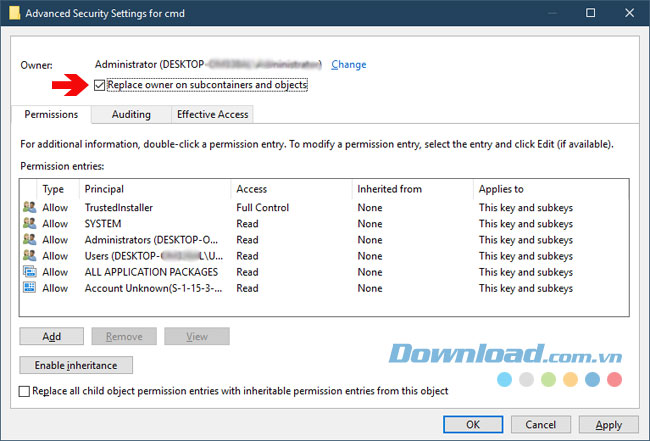Click the TrustedInstaller row user icon

[x=29, y=207]
